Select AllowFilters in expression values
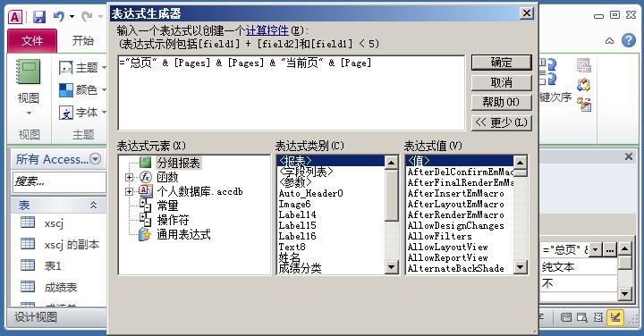The width and height of the screenshot is (644, 336). tap(460, 236)
